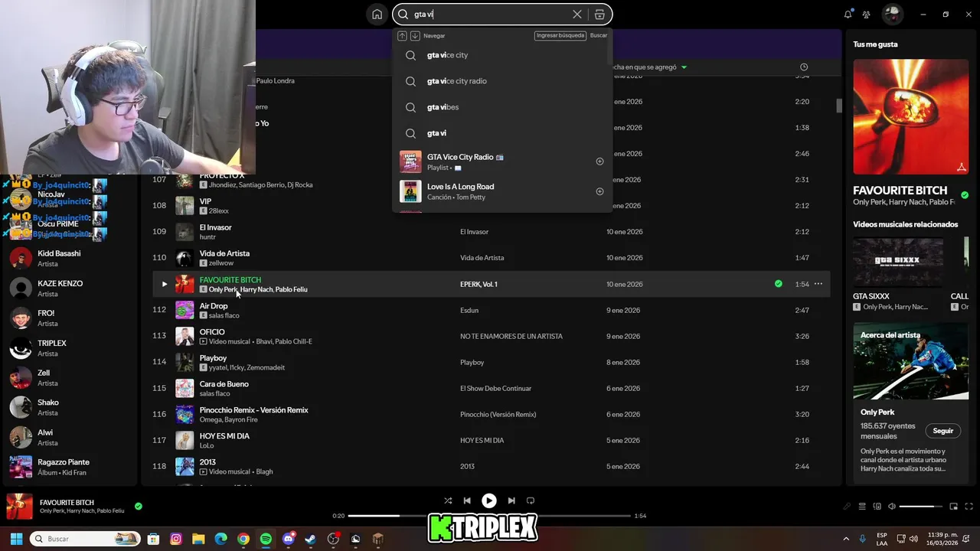This screenshot has width=980, height=551.
Task: Click now playing album cover thumbnail
Action: pyautogui.click(x=20, y=507)
